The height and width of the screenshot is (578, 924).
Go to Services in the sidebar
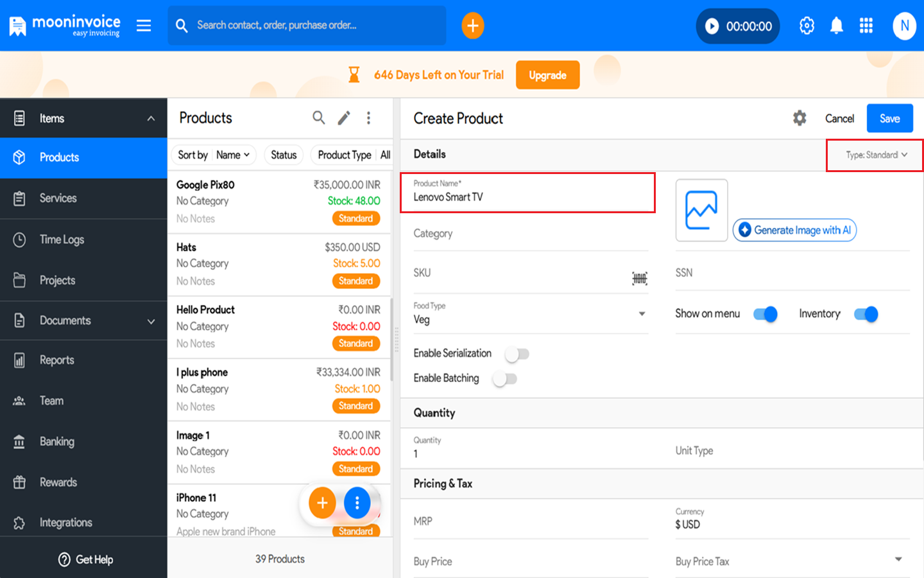pyautogui.click(x=83, y=198)
